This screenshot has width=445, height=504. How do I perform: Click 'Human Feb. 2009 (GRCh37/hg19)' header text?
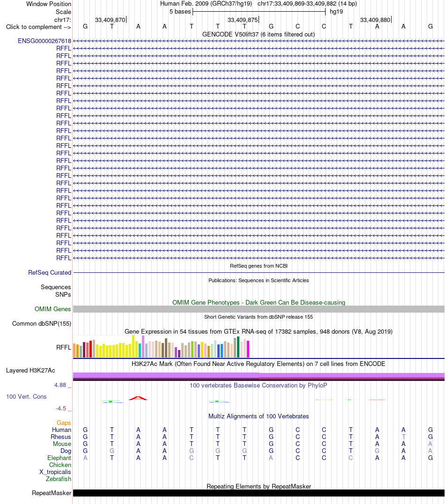tap(206, 4)
